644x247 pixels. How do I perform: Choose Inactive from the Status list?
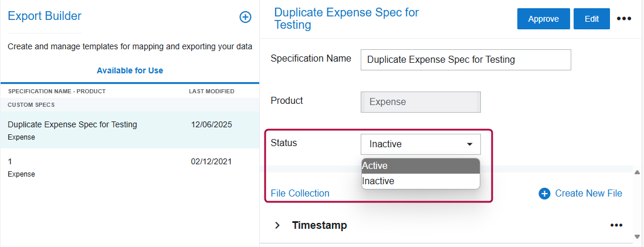click(421, 181)
